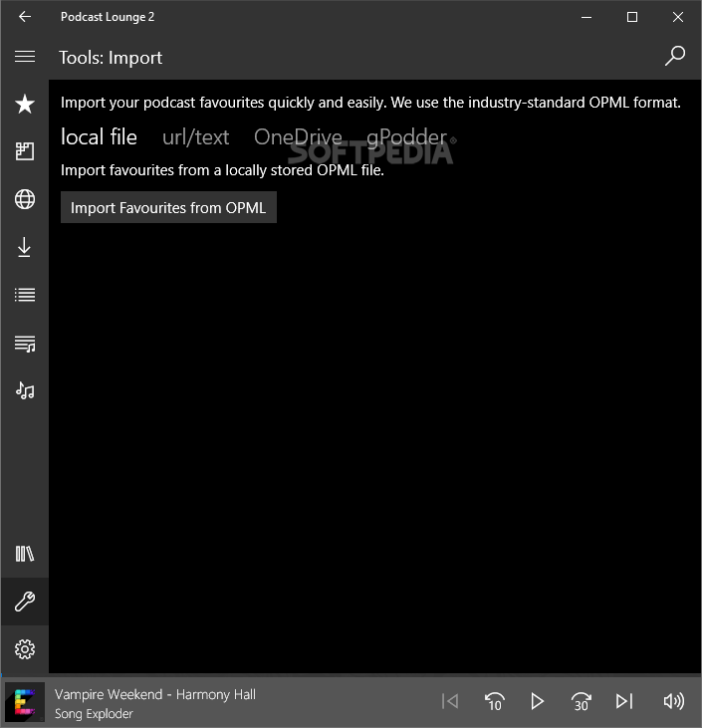Open the hamburger navigation menu
Viewport: 702px width, 728px height.
pyautogui.click(x=25, y=57)
